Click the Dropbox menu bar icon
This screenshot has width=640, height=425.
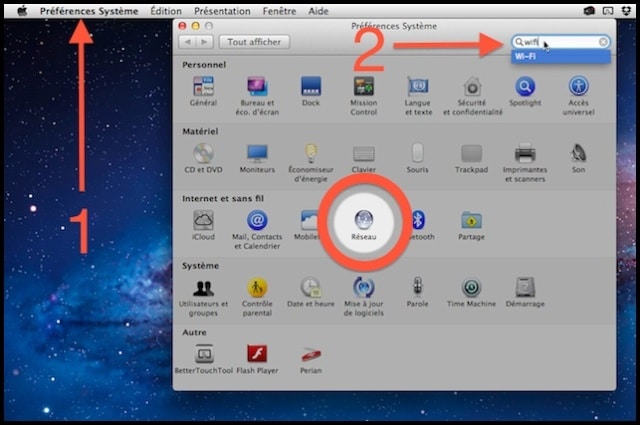click(x=626, y=11)
